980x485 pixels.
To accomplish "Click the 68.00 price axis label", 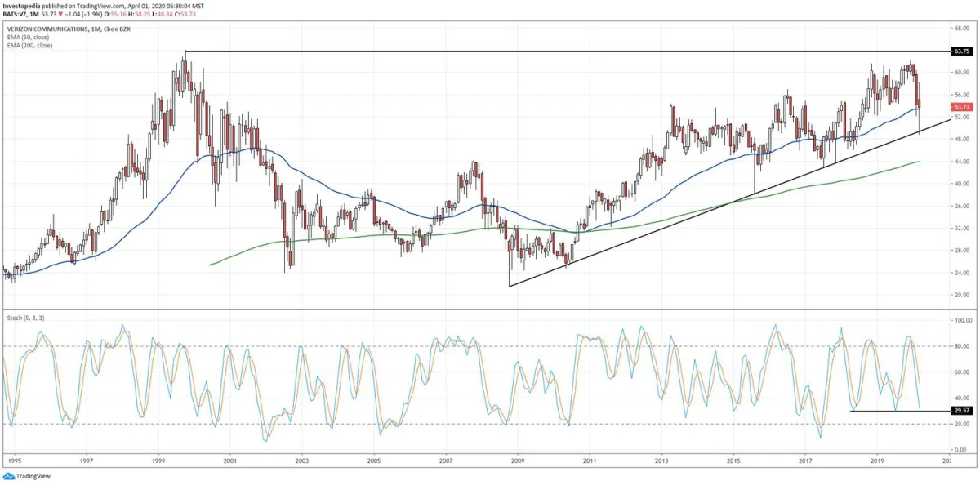I will tap(962, 28).
